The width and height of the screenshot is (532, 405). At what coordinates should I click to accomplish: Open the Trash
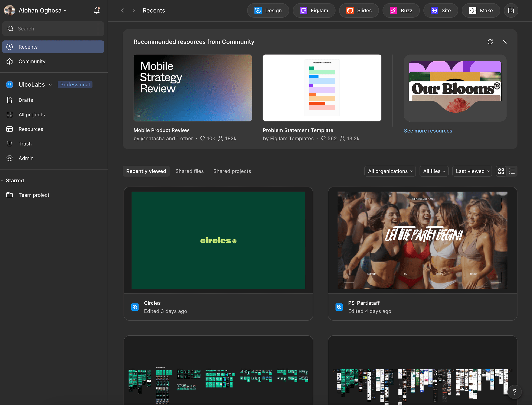click(x=53, y=144)
